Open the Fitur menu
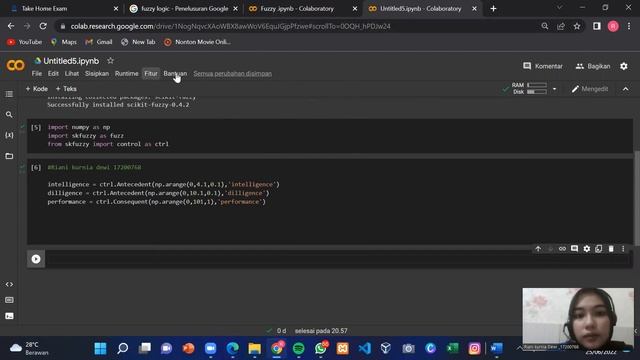The height and width of the screenshot is (360, 640). point(151,73)
